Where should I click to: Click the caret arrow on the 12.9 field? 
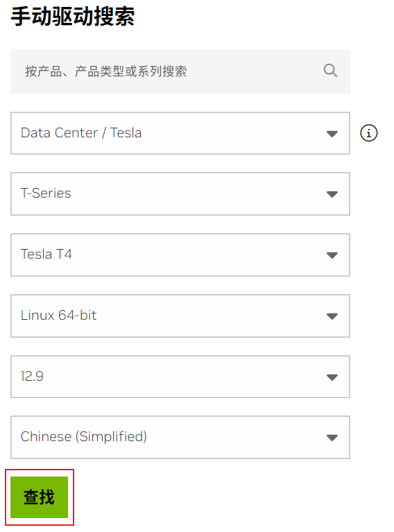332,377
